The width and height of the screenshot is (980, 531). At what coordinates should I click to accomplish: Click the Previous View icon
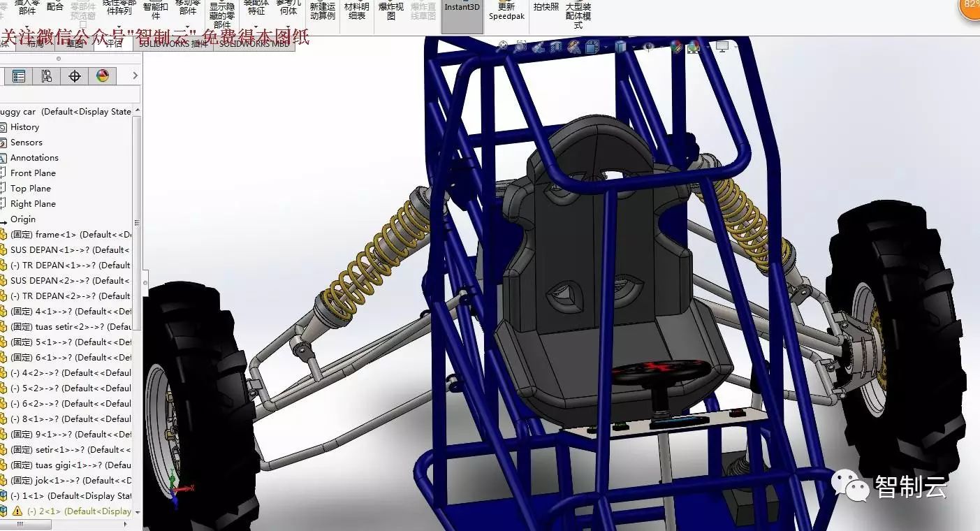coord(538,47)
